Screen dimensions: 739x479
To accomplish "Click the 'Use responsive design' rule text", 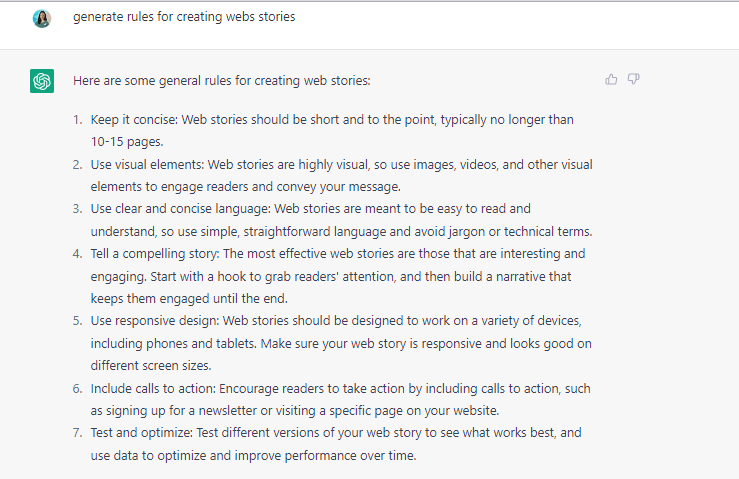I will tap(155, 321).
